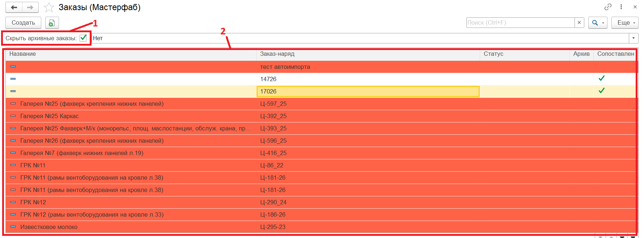The image size is (644, 238).
Task: Go forward with the right arrow button
Action: (30, 7)
